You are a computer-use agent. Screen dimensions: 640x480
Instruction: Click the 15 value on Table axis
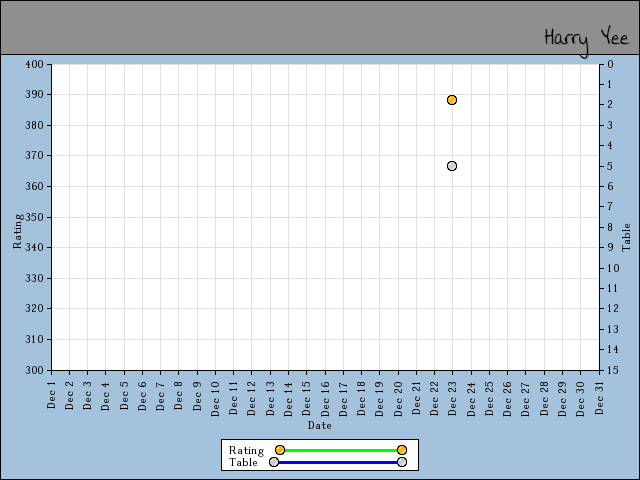(x=608, y=370)
